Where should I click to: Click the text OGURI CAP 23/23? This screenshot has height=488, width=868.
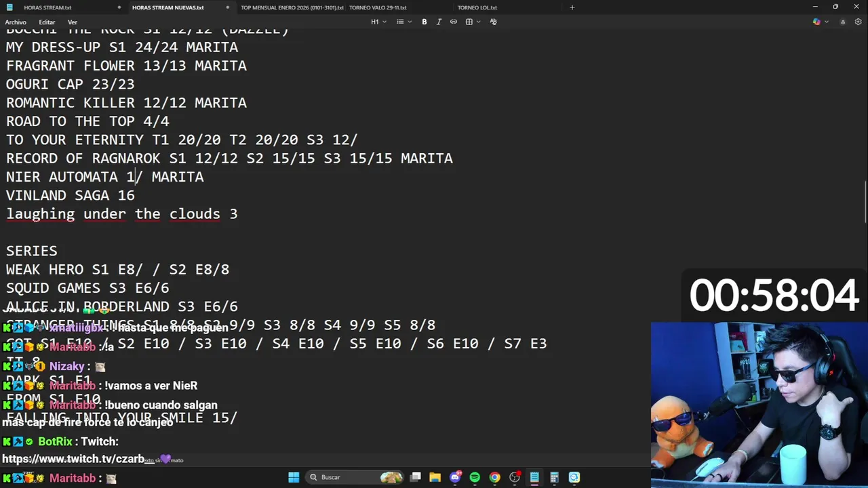[x=71, y=85]
